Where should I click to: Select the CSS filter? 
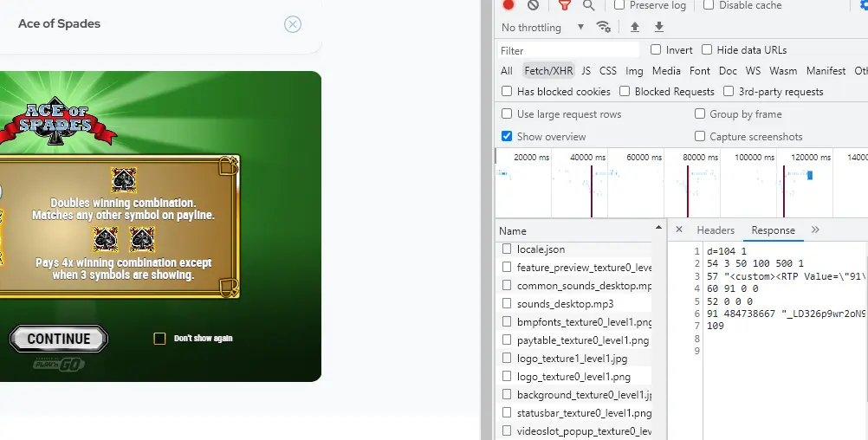608,71
